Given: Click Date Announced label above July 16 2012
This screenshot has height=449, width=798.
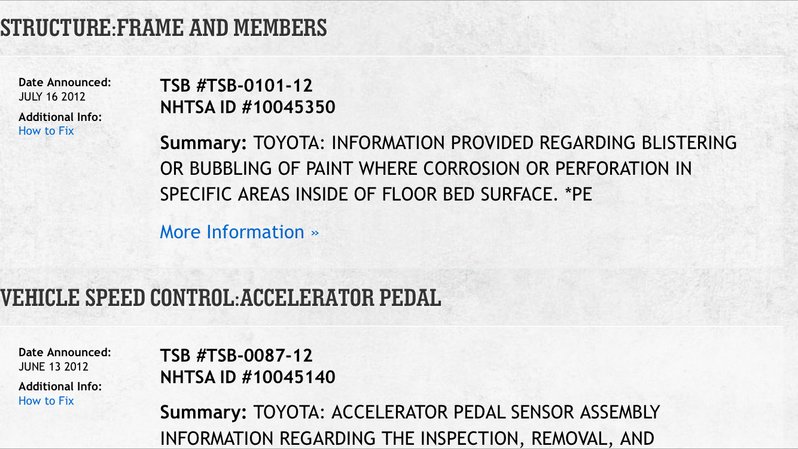Looking at the screenshot, I should pos(65,82).
